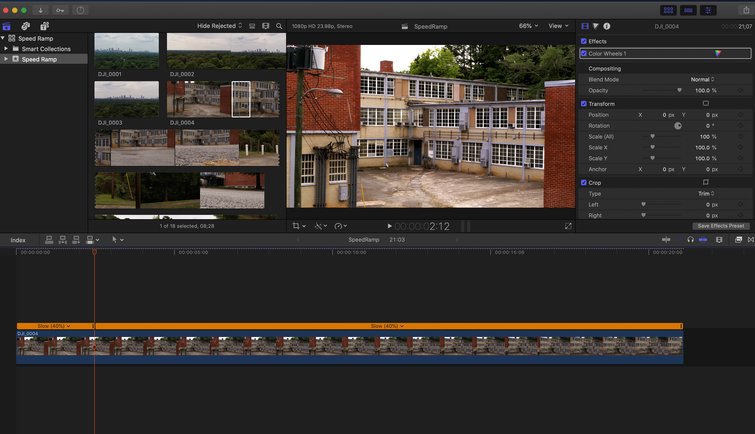Show Photos and Audio sidebar
This screenshot has height=434, width=755.
[x=26, y=25]
